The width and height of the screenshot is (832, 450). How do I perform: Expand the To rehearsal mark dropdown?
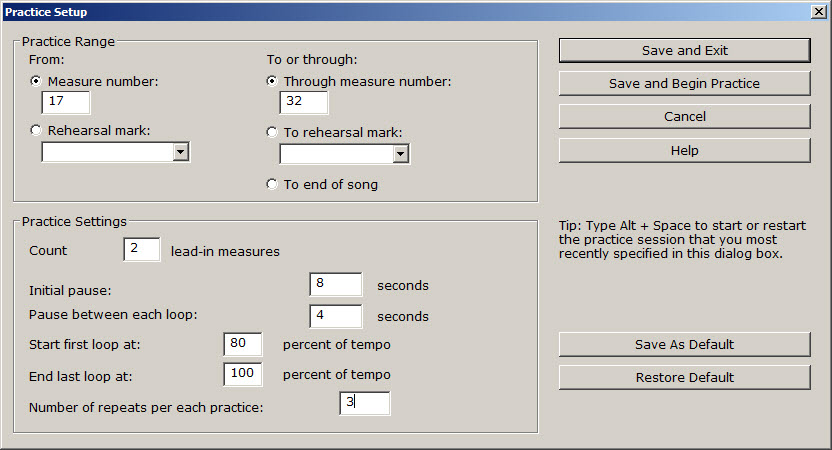tap(400, 154)
